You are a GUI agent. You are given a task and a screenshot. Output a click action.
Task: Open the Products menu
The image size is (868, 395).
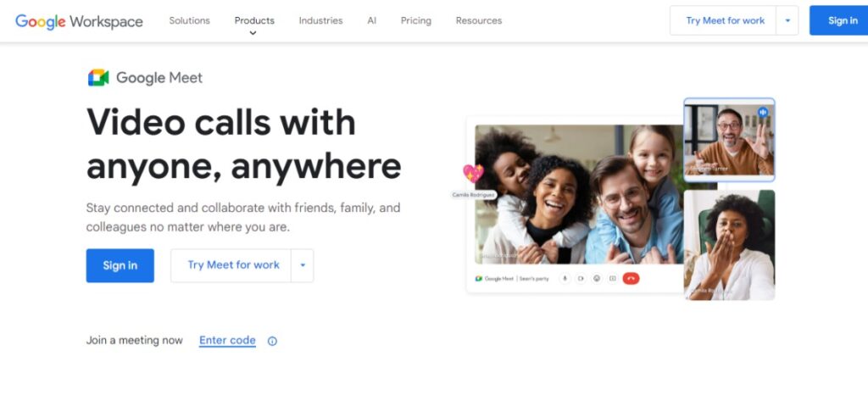tap(254, 20)
